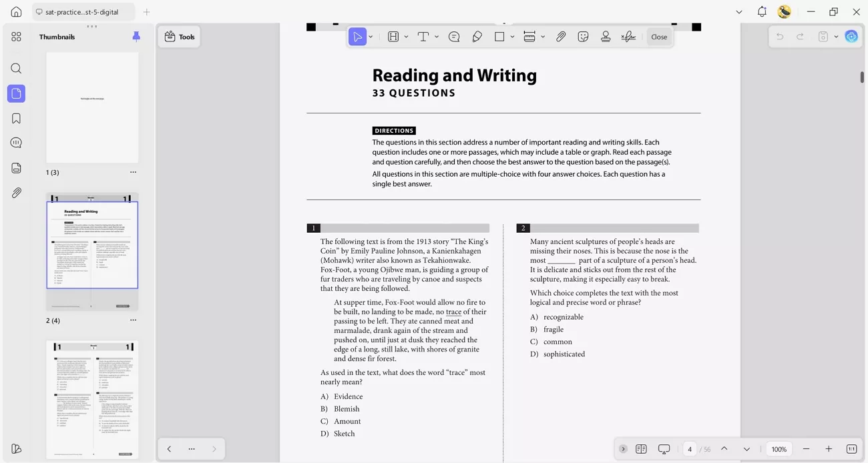
Task: Switch to the Bookmarks sidebar
Action: (16, 117)
